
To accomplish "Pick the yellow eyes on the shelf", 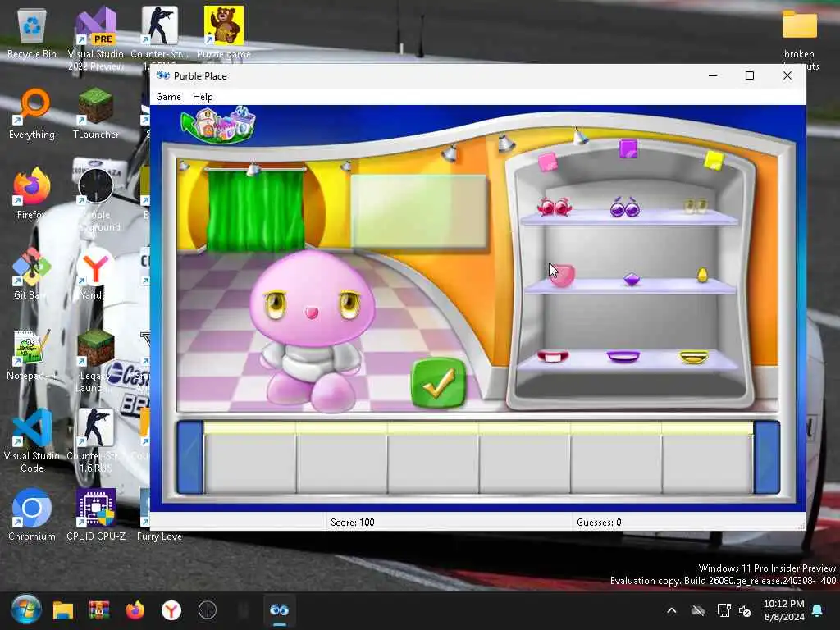I will click(x=696, y=206).
